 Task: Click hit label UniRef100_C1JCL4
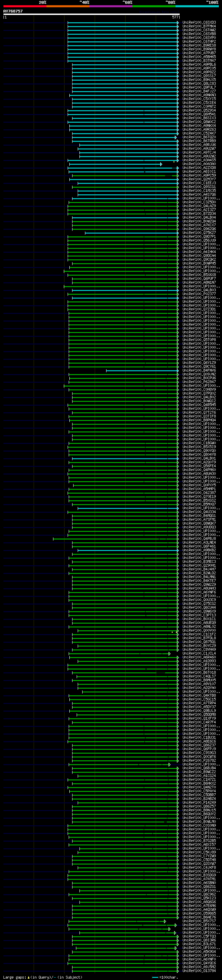pyautogui.click(x=199, y=653)
